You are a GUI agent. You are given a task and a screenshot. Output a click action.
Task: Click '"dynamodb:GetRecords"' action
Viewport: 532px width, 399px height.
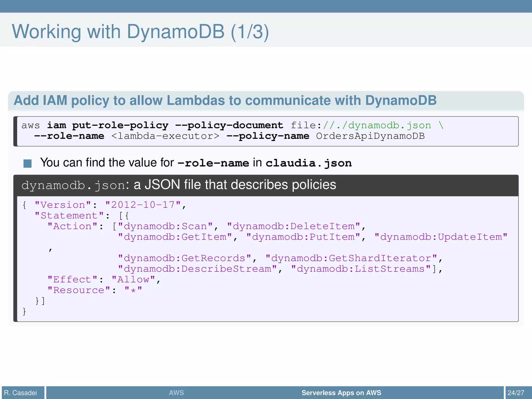coord(184,258)
